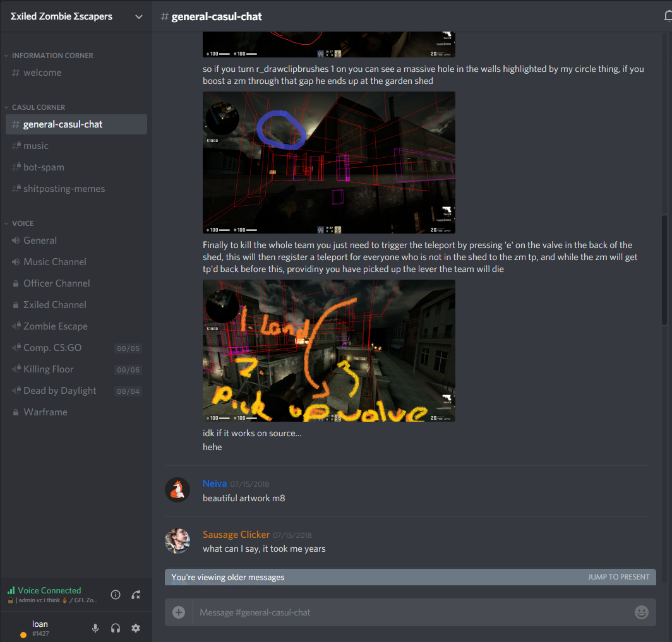Screen dimensions: 672x642
Task: Join the General voice channel
Action: point(76,241)
